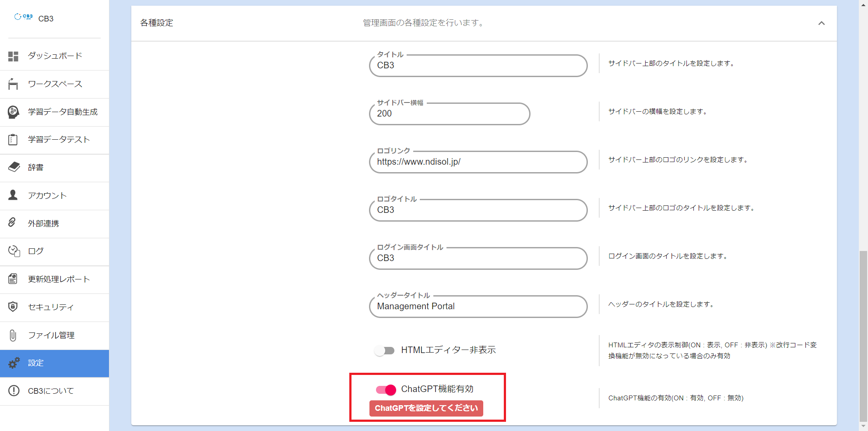Open ファイル管理 in sidebar
The height and width of the screenshot is (431, 868).
click(x=51, y=336)
